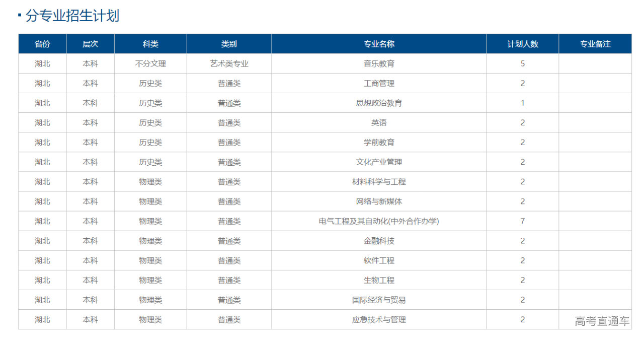Click the 专业备注 column header

point(595,44)
